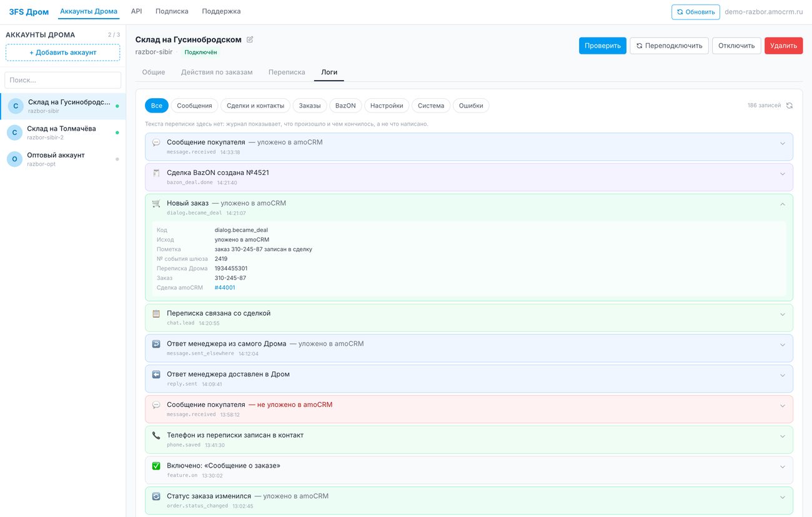
Task: Click green checkmark icon of Включено entry
Action: pos(156,466)
